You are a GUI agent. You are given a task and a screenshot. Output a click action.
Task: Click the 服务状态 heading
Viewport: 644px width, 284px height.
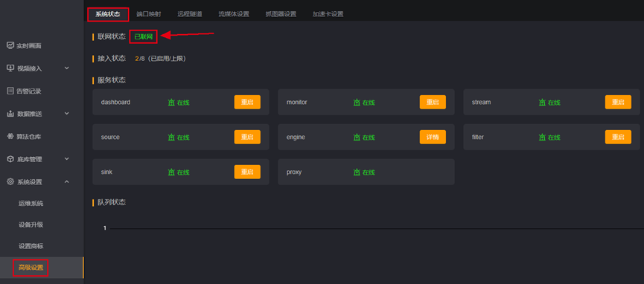coord(112,80)
